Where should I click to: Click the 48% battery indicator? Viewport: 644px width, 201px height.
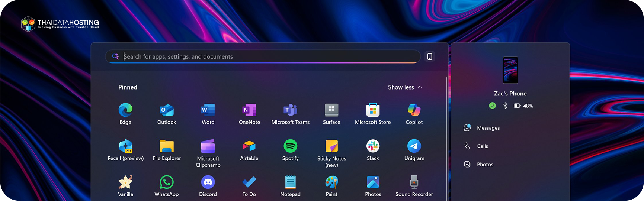(x=523, y=106)
